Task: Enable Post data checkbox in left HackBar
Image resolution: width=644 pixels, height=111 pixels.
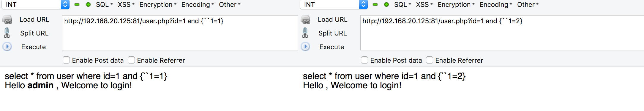Action: [66, 60]
